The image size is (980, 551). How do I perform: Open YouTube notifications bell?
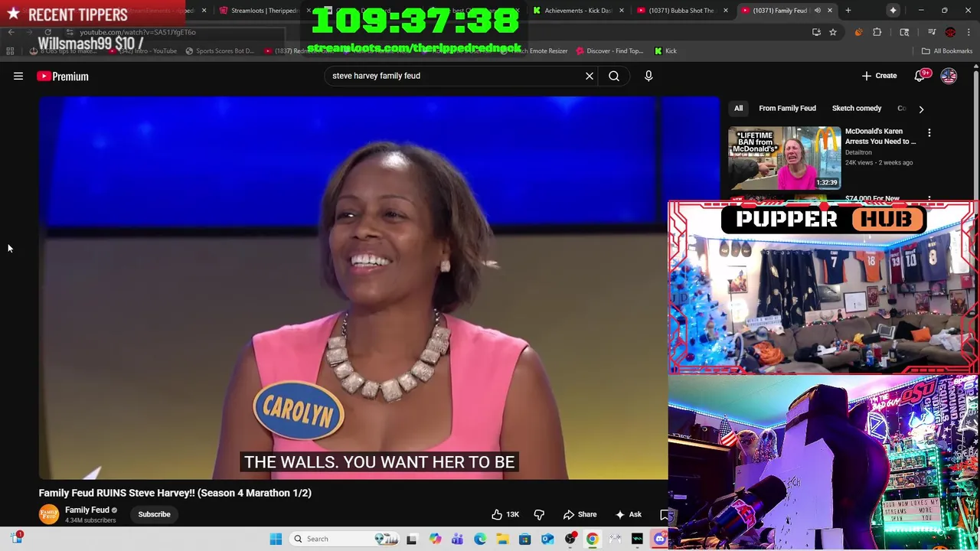pos(920,76)
